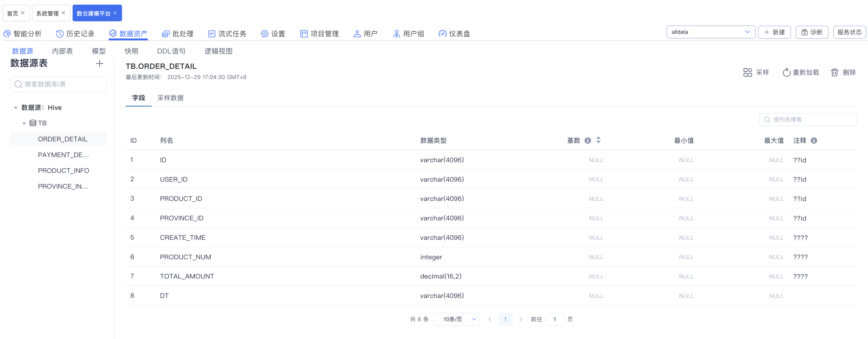Select the PRODUCT_INFO table in the tree

pos(63,171)
